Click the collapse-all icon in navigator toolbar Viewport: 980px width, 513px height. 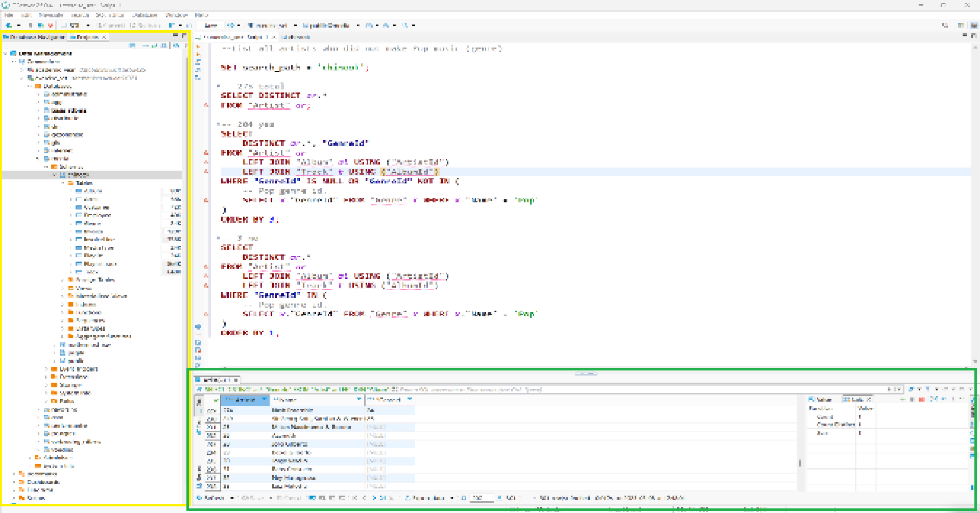pos(145,45)
